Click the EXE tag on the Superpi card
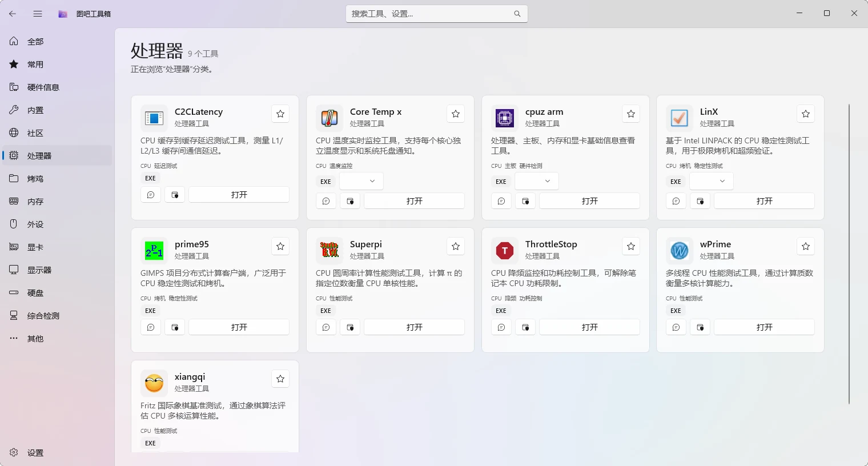The image size is (868, 466). pyautogui.click(x=325, y=311)
